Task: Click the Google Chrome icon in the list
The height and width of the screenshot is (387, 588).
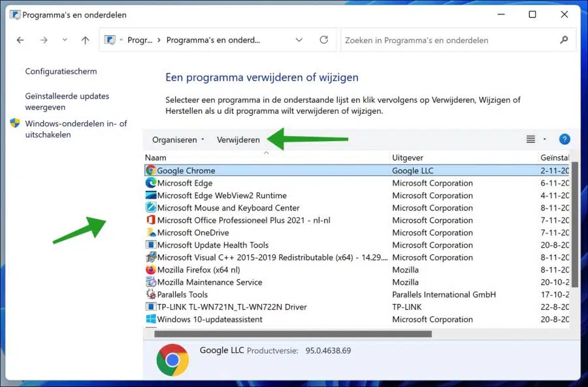Action: click(x=151, y=171)
